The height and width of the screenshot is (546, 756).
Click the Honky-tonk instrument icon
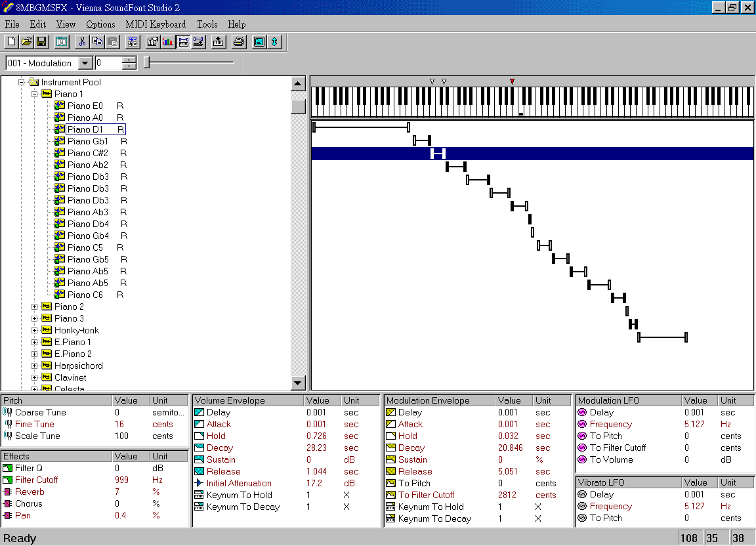click(47, 330)
